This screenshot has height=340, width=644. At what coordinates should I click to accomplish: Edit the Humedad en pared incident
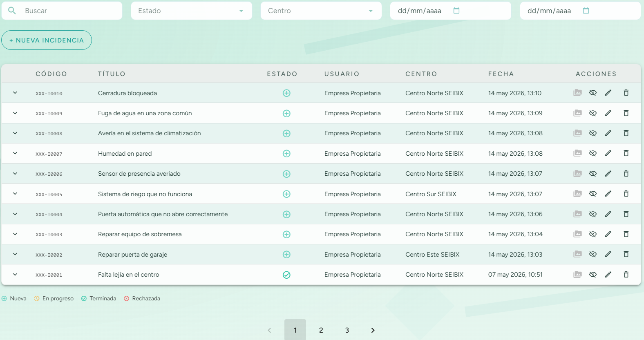pyautogui.click(x=608, y=153)
